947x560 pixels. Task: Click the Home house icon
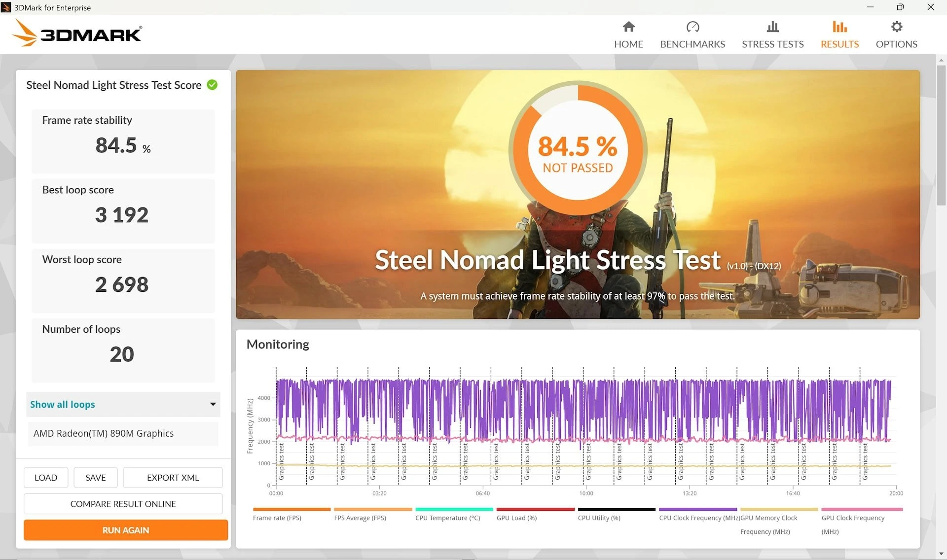pyautogui.click(x=628, y=27)
